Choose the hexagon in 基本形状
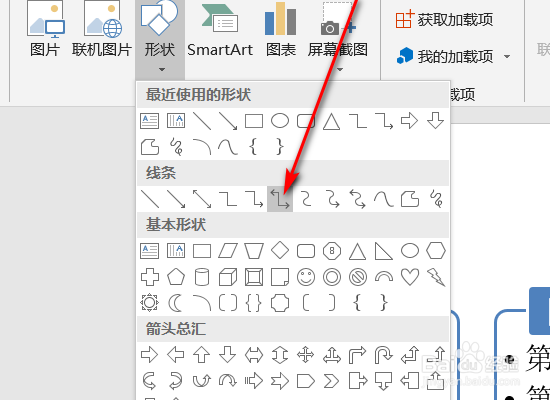The image size is (550, 400). pyautogui.click(x=436, y=251)
